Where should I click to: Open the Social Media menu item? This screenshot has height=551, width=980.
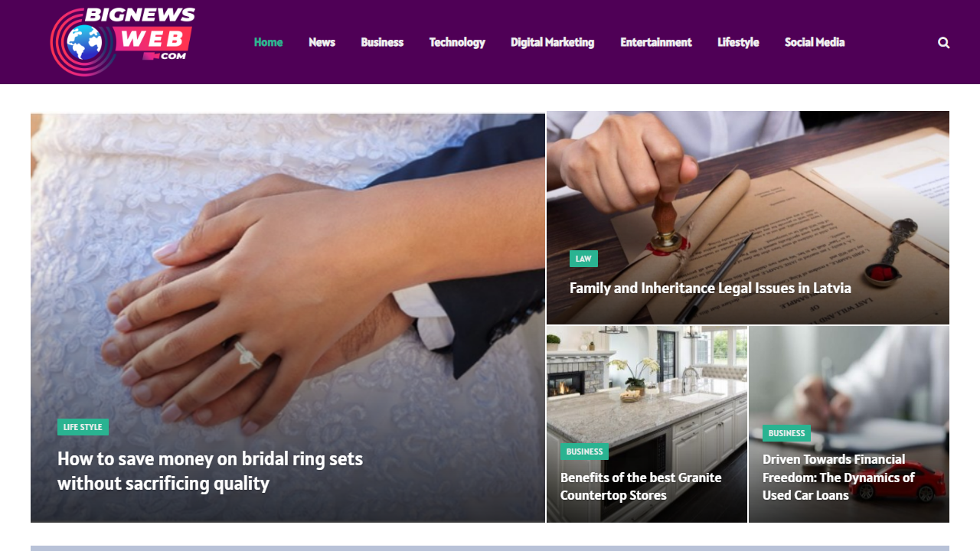[x=815, y=42]
